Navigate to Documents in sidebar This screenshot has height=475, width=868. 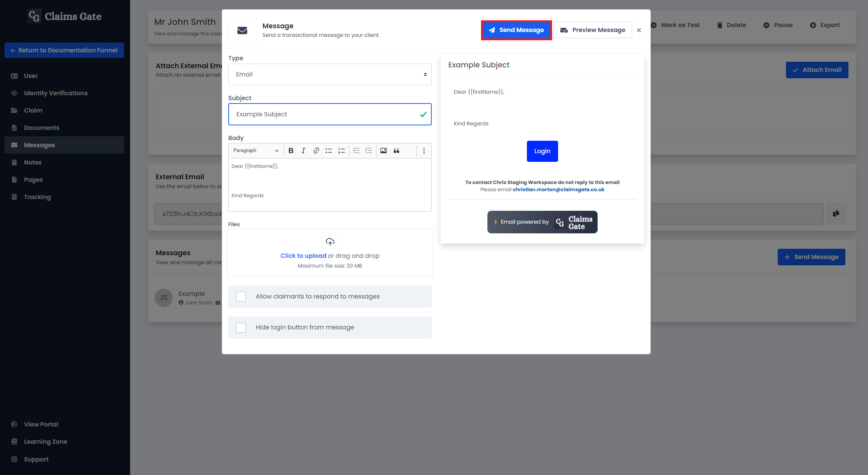click(x=41, y=128)
